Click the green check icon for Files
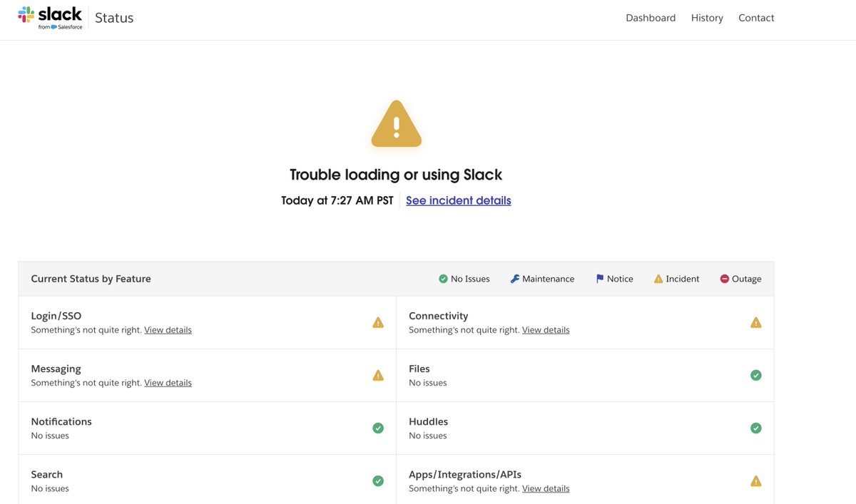 click(756, 374)
